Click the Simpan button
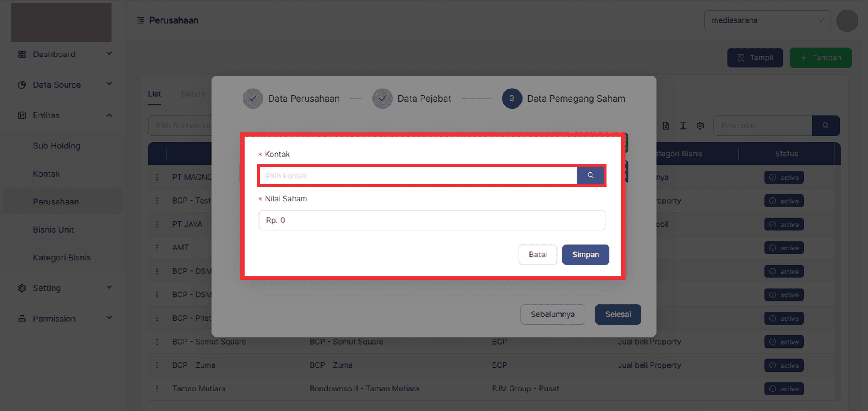Screen dimensions: 868x411 (585, 255)
